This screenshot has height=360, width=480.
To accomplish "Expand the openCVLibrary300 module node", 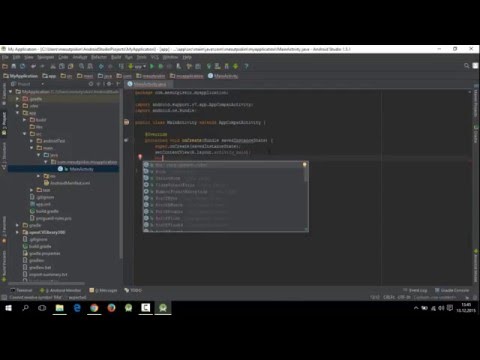I will (17, 232).
